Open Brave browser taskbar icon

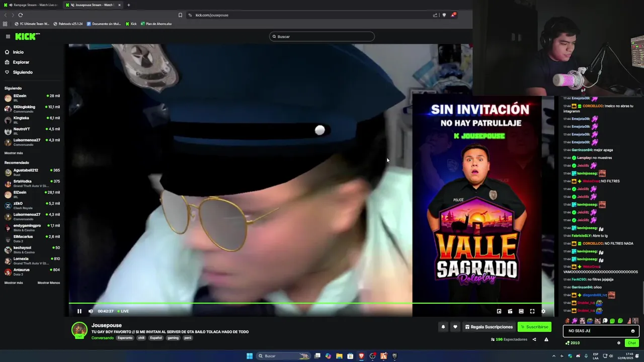pos(361,356)
